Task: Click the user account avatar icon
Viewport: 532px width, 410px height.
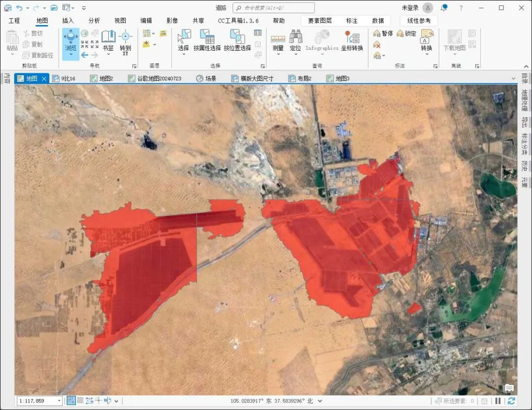Action: [x=428, y=8]
